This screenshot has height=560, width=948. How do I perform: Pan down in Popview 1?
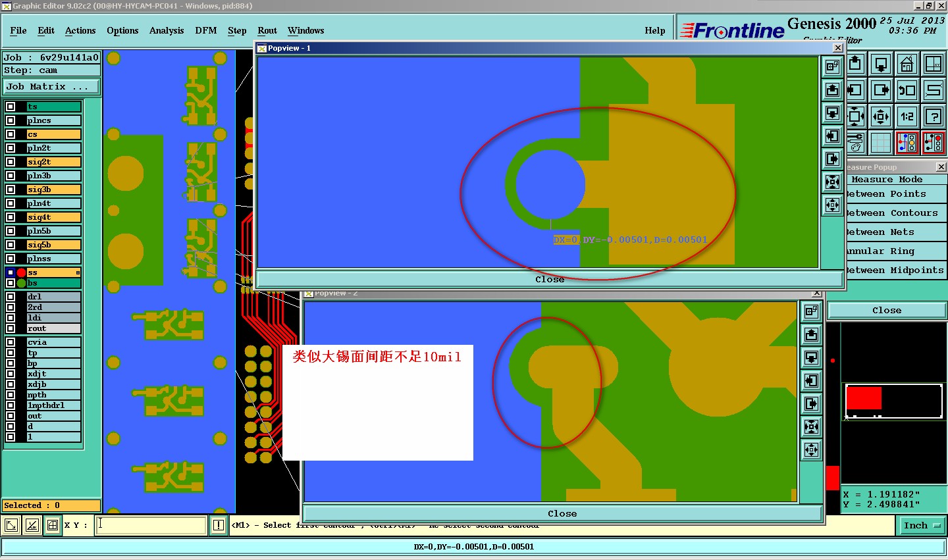point(833,113)
